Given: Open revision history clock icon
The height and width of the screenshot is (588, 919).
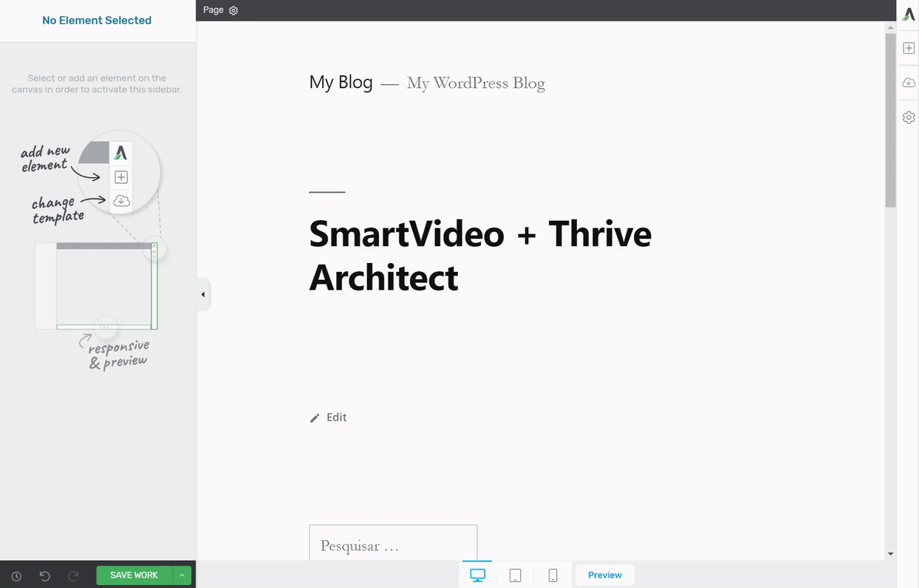Looking at the screenshot, I should [x=16, y=575].
